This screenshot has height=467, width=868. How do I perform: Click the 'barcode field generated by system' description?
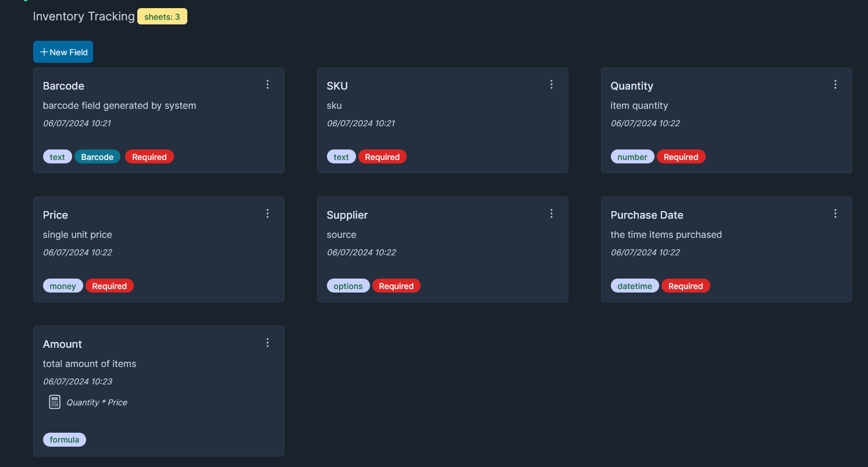click(119, 106)
